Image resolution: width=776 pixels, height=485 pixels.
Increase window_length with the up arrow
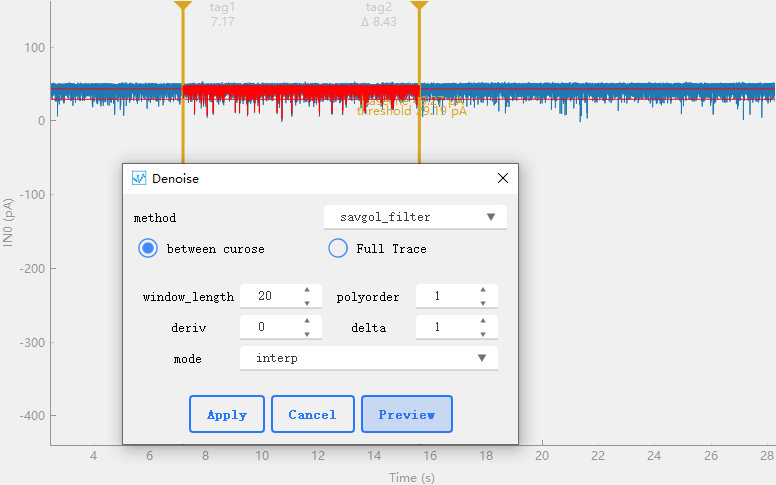point(307,290)
